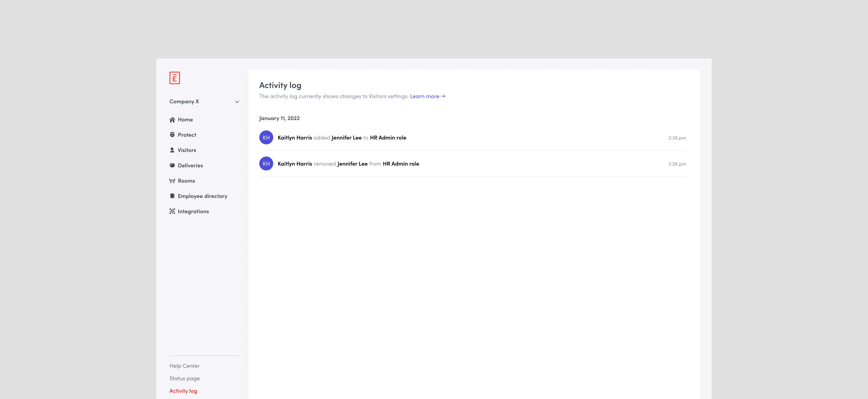Click the Envoy logo icon
Viewport: 868px width, 399px height.
tap(174, 78)
